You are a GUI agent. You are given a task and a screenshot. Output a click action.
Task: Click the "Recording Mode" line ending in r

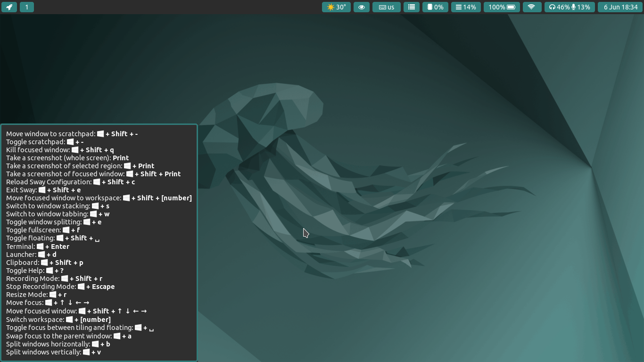54,279
